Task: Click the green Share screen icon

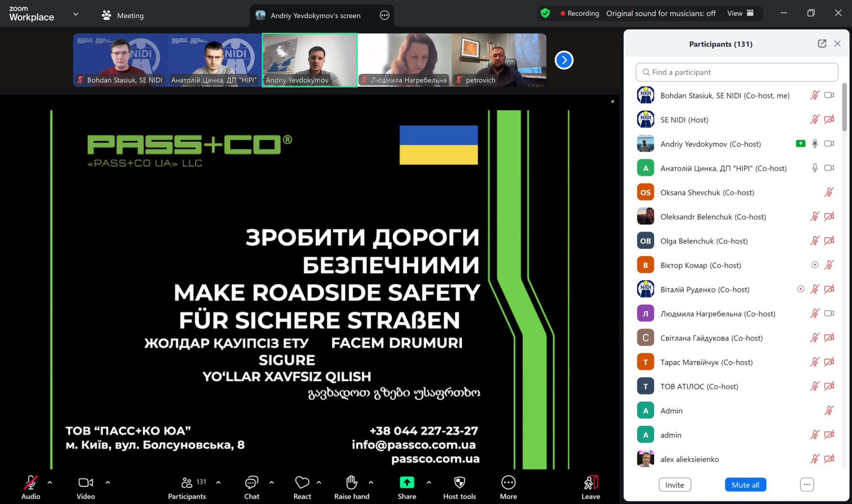Action: [407, 483]
